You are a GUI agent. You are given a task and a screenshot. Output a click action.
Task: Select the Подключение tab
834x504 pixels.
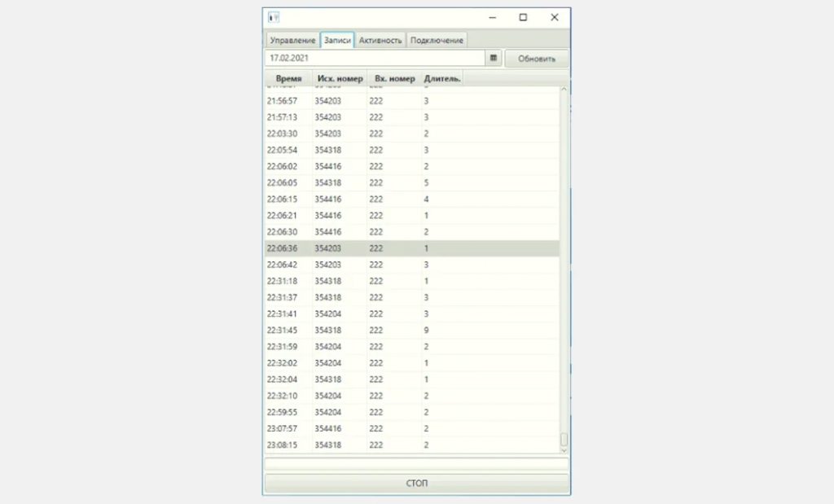[x=437, y=40]
